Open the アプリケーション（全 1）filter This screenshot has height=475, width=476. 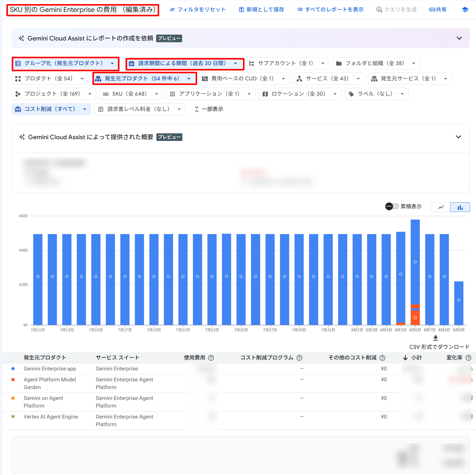(x=211, y=94)
